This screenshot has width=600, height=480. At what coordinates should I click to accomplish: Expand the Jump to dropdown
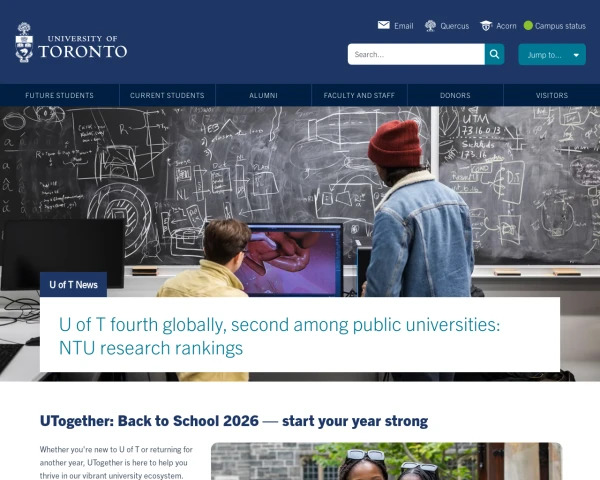[552, 54]
